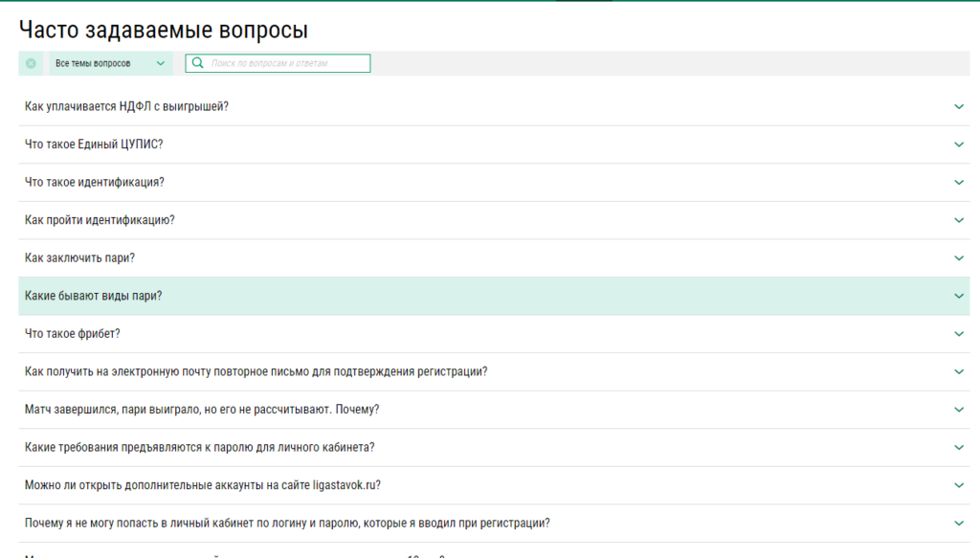Expand chevron for 'Что такое фрибет?'

959,334
